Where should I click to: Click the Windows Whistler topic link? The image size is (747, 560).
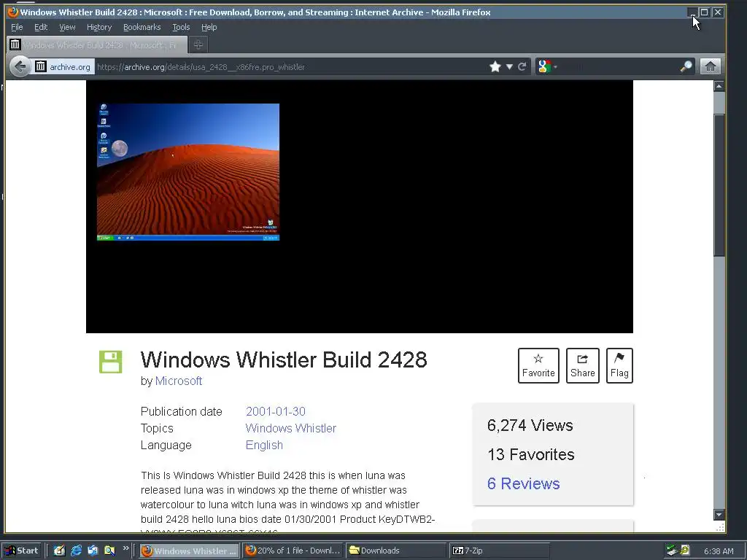pos(290,428)
